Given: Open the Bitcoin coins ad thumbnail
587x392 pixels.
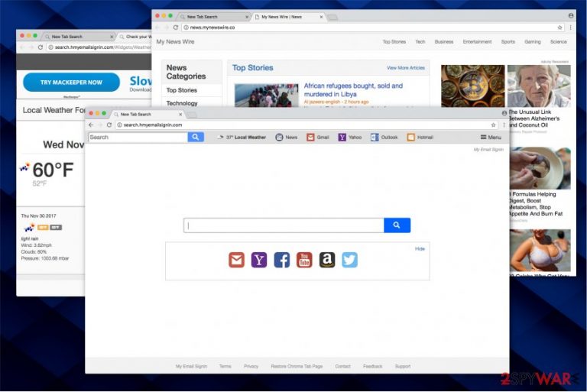Looking at the screenshot, I should [473, 86].
